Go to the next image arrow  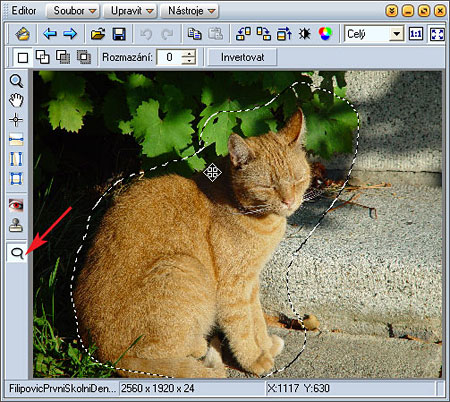(70, 34)
